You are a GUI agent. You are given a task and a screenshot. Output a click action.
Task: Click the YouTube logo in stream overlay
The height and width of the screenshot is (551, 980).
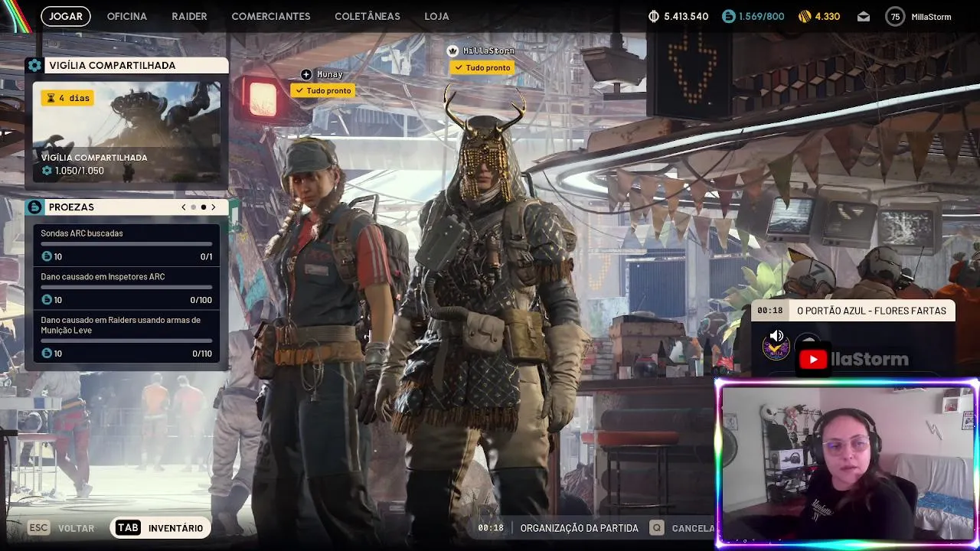point(813,359)
